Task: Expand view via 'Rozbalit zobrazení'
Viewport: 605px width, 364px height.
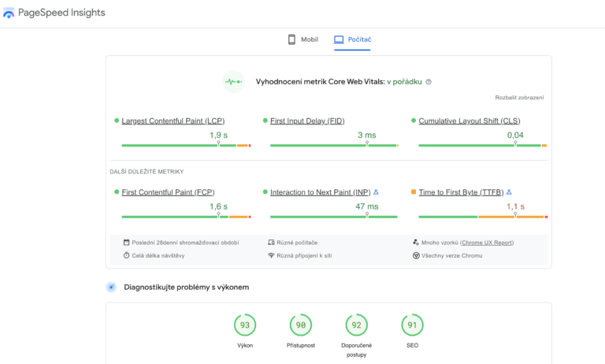Action: [519, 98]
